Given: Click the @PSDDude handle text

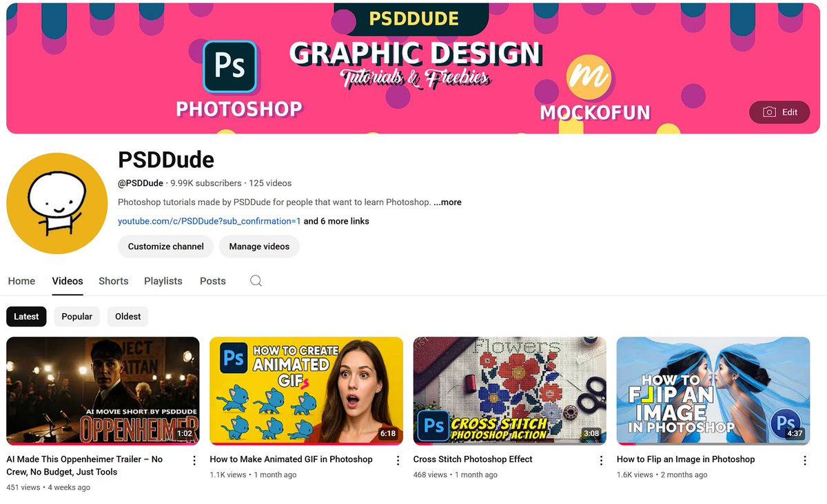Looking at the screenshot, I should [x=141, y=183].
